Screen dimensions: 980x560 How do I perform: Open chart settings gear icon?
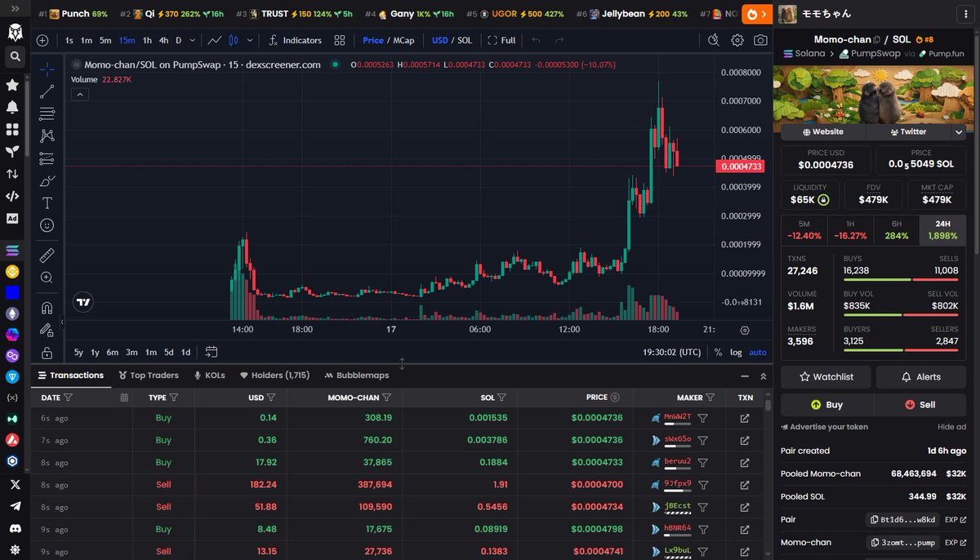pyautogui.click(x=737, y=40)
